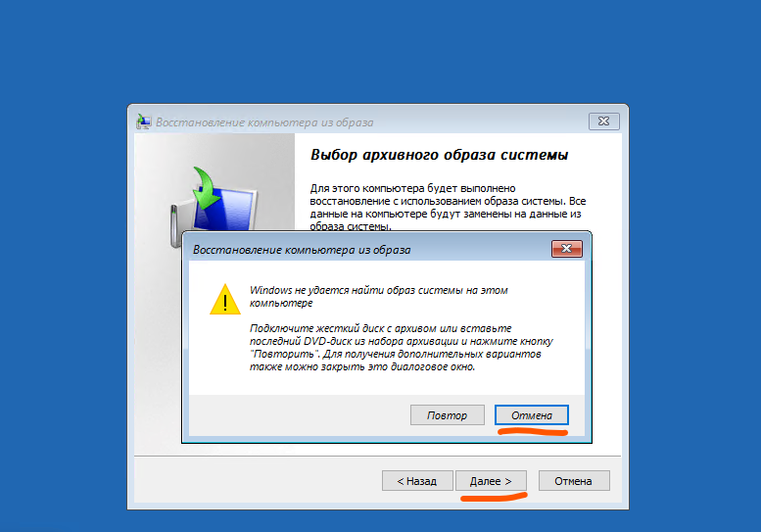Screen dimensions: 761x532
Task: Proceed with the Далее > button
Action: (491, 480)
